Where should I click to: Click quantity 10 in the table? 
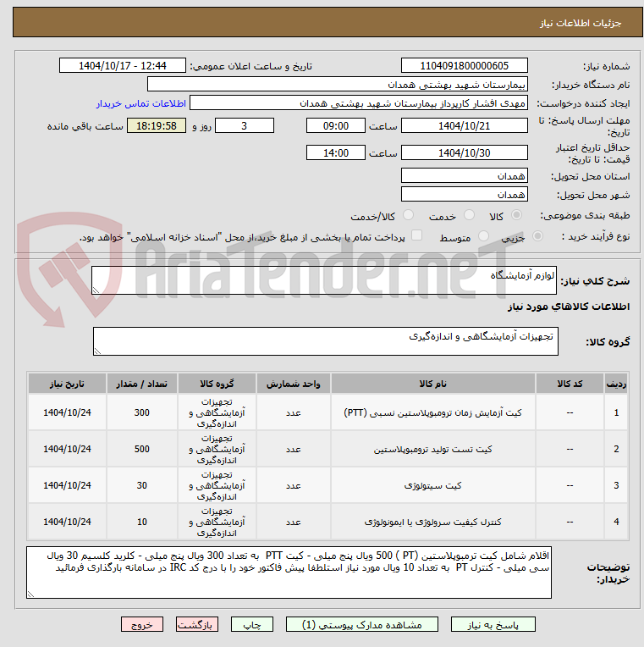coord(142,522)
